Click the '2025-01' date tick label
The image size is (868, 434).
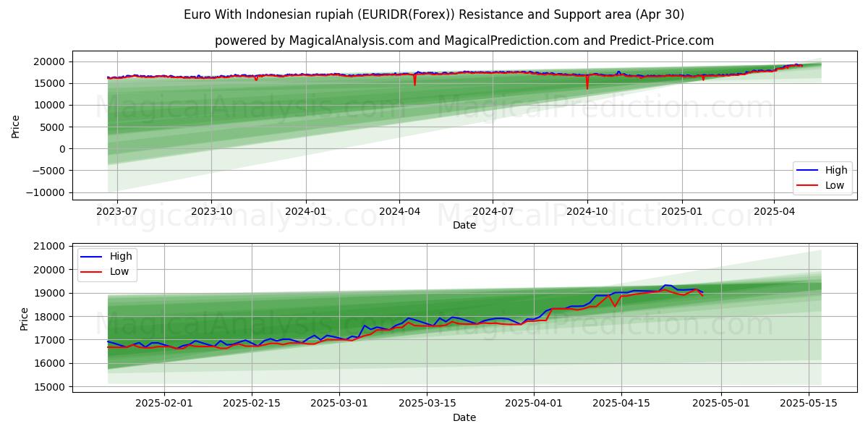tap(682, 211)
